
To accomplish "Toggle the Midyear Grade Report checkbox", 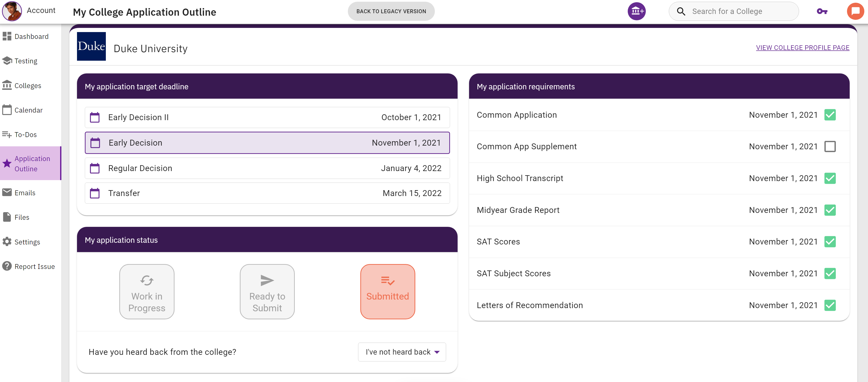I will [x=830, y=210].
